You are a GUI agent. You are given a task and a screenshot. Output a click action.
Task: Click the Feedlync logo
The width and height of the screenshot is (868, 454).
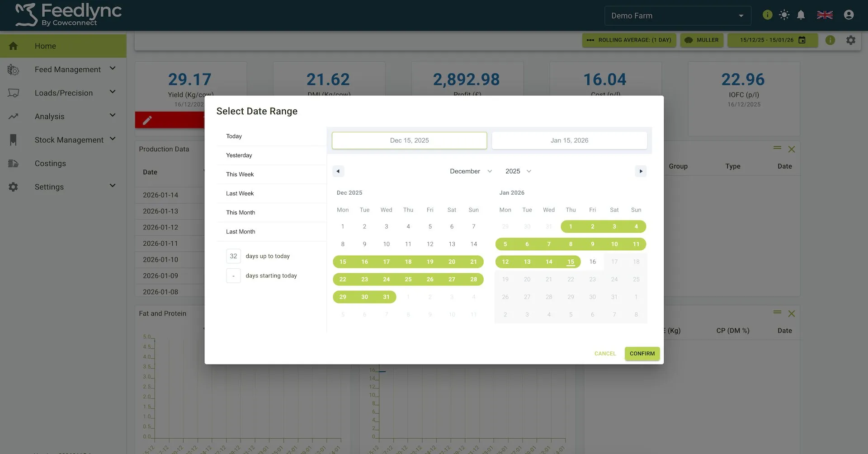68,15
